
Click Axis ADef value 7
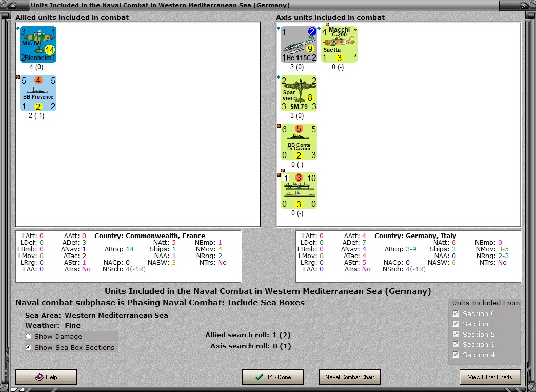(364, 243)
